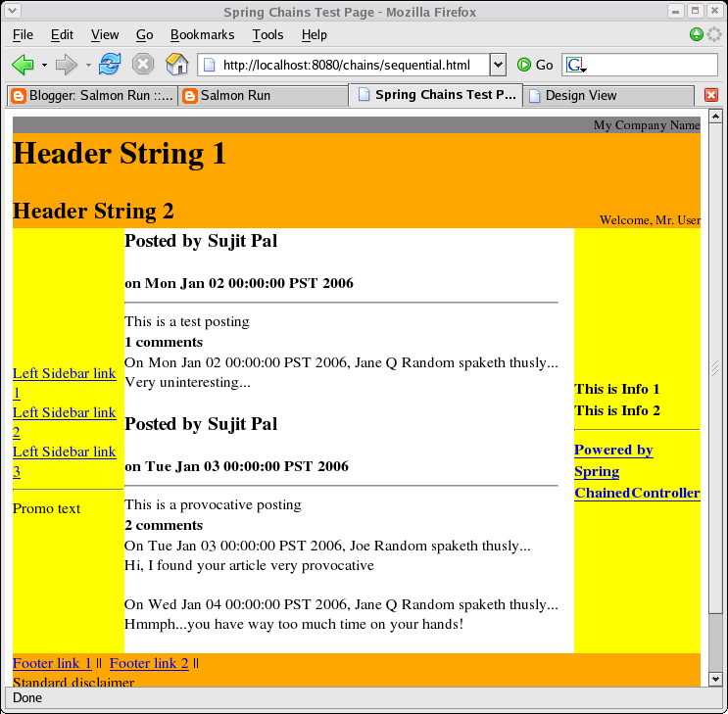Click the throbber activity icon
The image size is (728, 714).
click(x=713, y=34)
